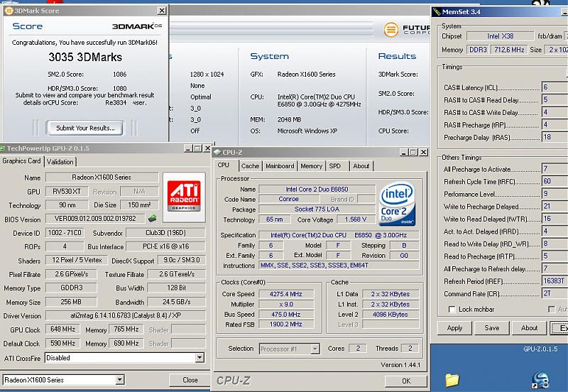Click the GPU-Z title bar icon

pyautogui.click(x=3, y=148)
